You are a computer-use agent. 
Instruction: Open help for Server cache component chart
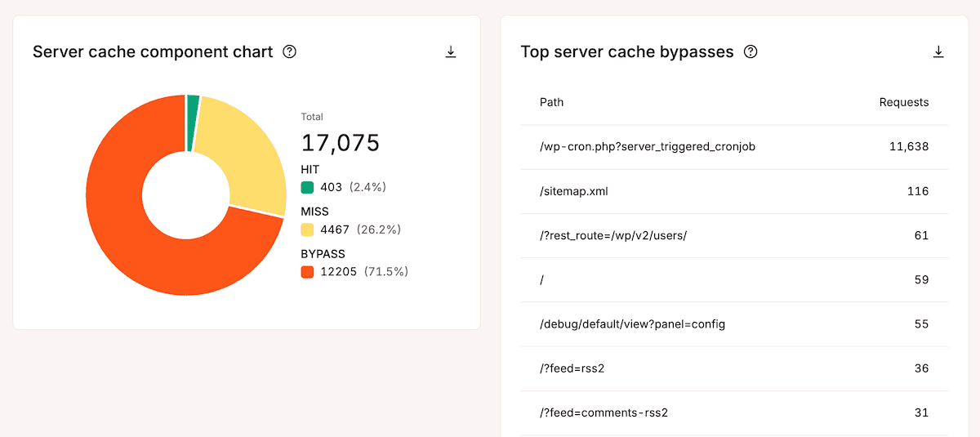pyautogui.click(x=289, y=51)
